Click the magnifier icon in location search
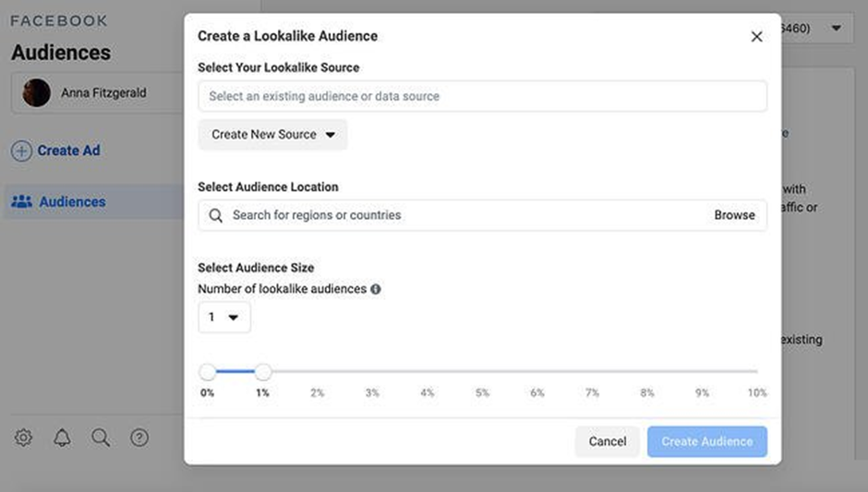The width and height of the screenshot is (868, 492). click(216, 215)
